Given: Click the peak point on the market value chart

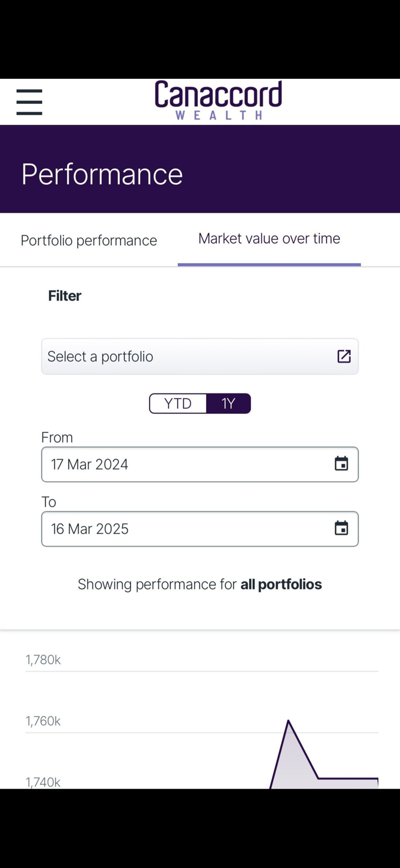Looking at the screenshot, I should (288, 720).
